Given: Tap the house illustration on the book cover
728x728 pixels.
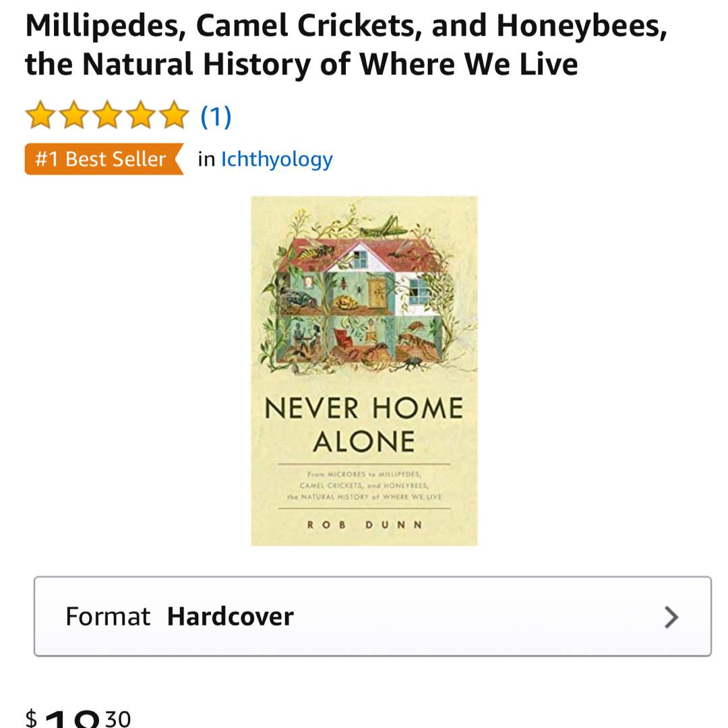Looking at the screenshot, I should tap(364, 297).
